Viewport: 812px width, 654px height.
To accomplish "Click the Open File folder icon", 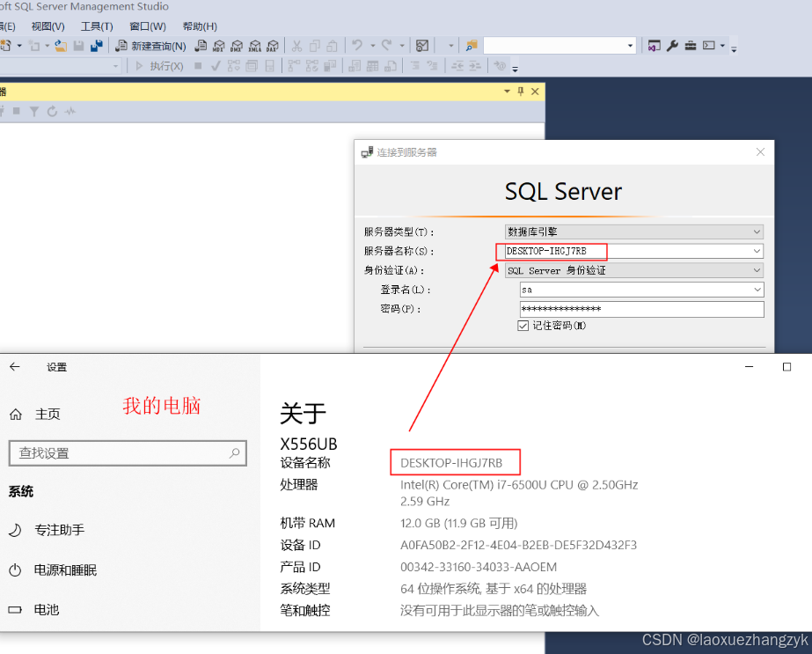I will [61, 46].
